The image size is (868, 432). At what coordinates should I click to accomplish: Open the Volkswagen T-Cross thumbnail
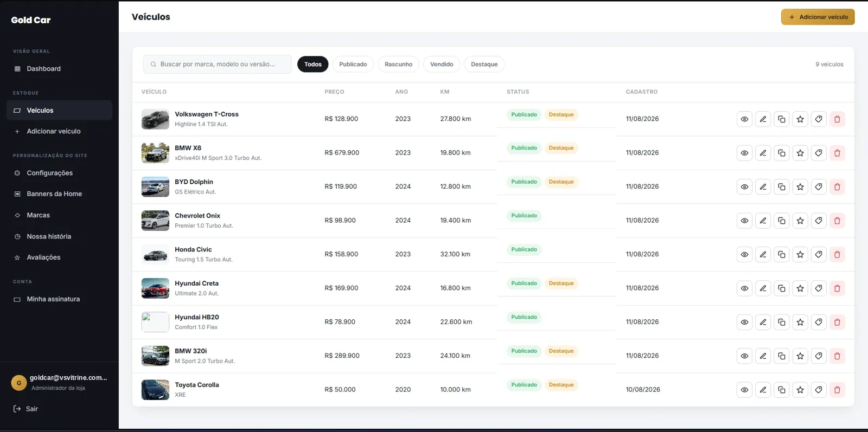coord(155,119)
